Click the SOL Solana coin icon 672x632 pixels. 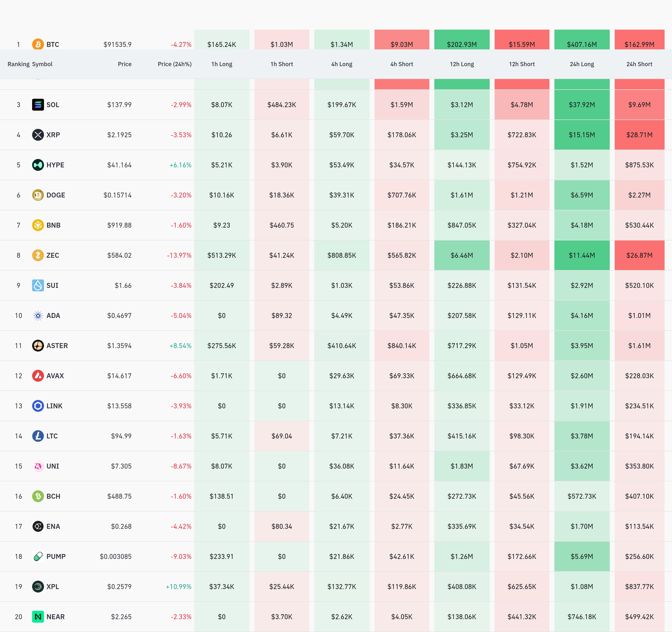(38, 105)
